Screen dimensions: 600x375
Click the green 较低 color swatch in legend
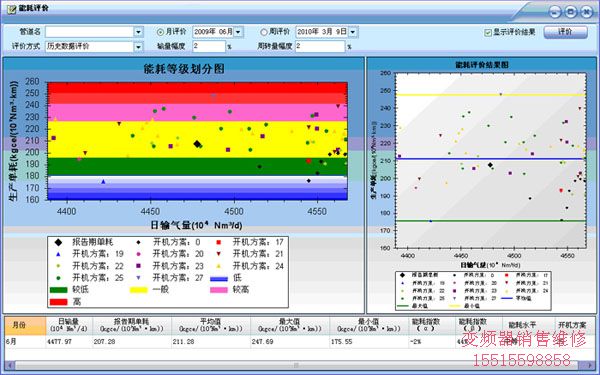coord(59,290)
